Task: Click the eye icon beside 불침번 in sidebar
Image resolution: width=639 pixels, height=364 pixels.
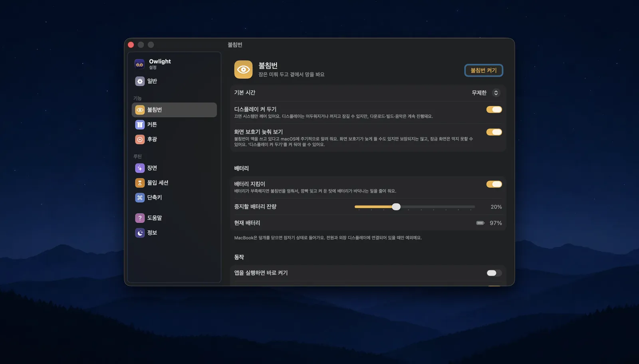Action: point(140,110)
